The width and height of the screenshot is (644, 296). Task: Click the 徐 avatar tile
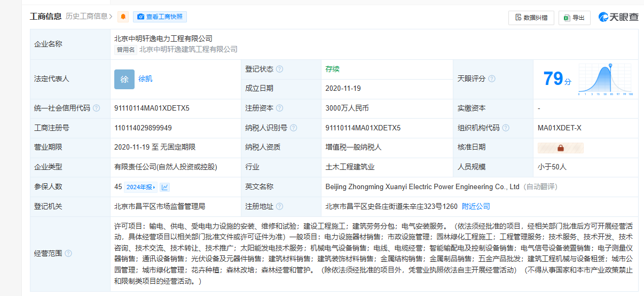click(x=124, y=79)
